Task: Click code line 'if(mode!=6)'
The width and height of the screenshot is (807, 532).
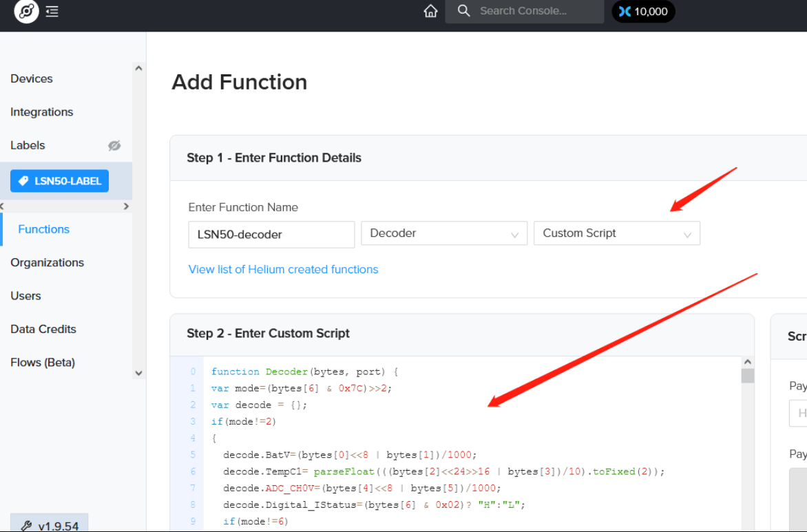Action: 255,522
